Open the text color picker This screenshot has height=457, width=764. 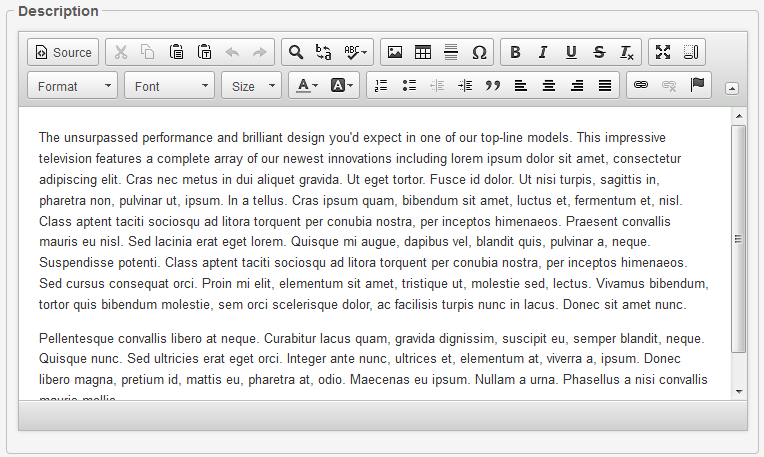tap(305, 86)
